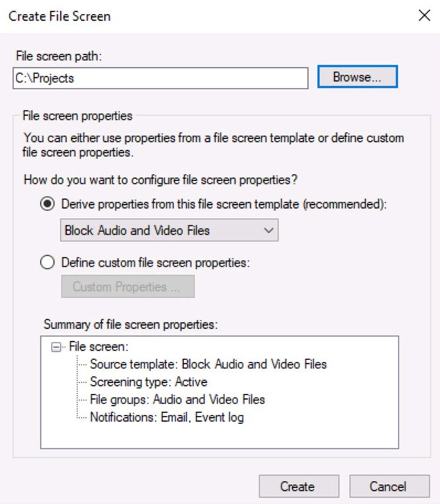Screen dimensions: 440x504
Task: Click the Custom Properties button
Action: (x=128, y=287)
